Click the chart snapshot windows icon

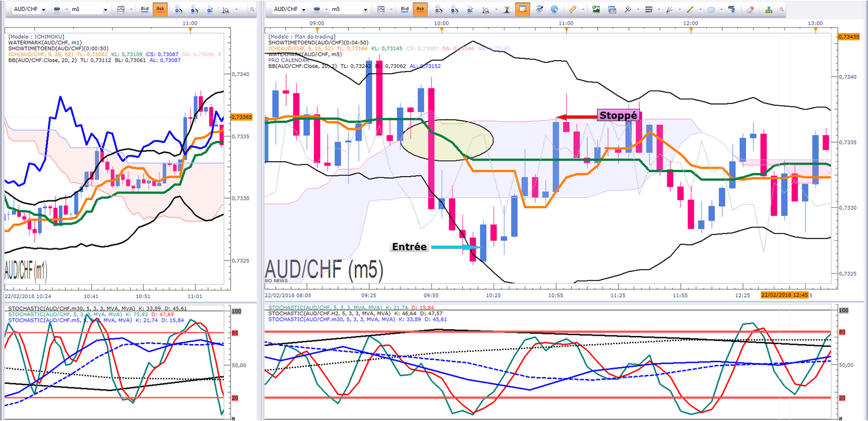[612, 9]
